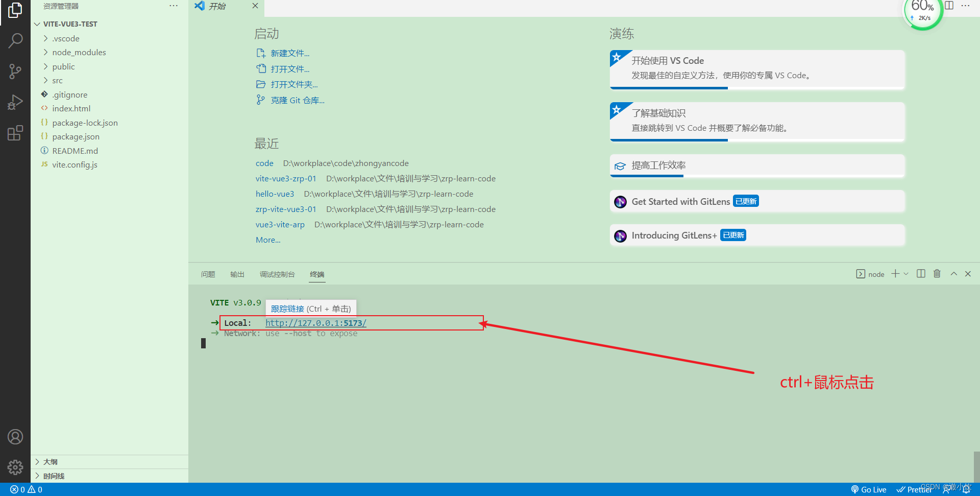Expand the 时间线 (Timeline) section
Viewport: 980px width, 496px height.
pos(54,476)
